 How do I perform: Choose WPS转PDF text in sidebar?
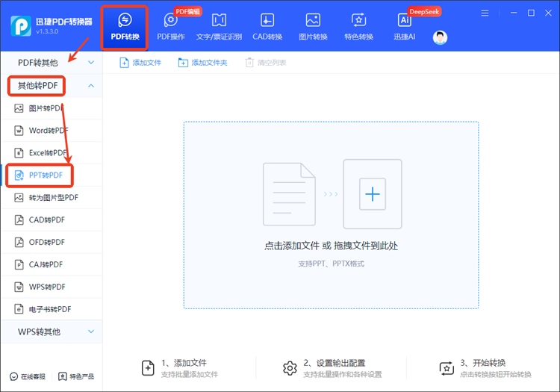pos(47,287)
